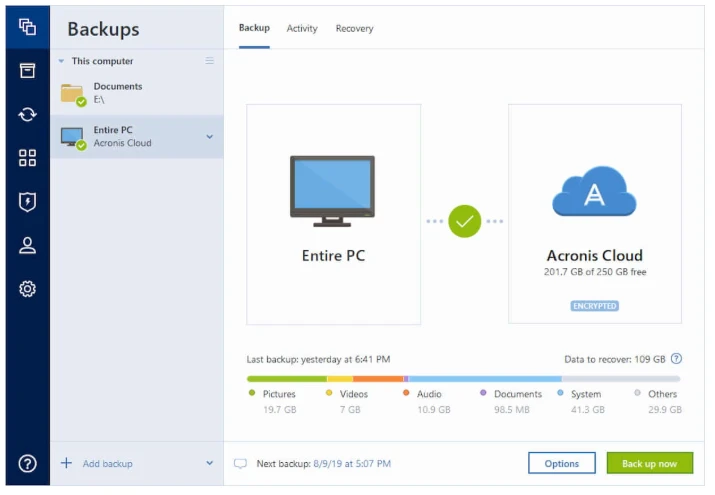Collapse the This computer group
The image size is (715, 495).
click(x=61, y=61)
